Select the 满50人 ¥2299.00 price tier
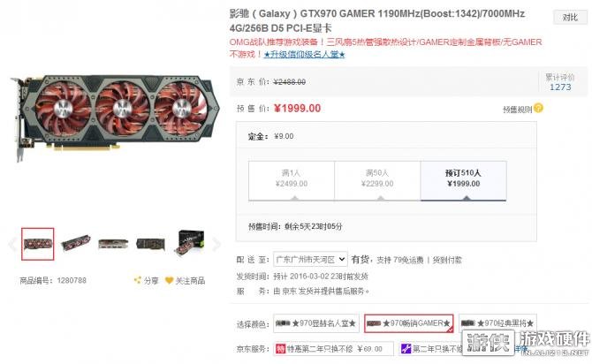The width and height of the screenshot is (592, 364). coord(377,181)
